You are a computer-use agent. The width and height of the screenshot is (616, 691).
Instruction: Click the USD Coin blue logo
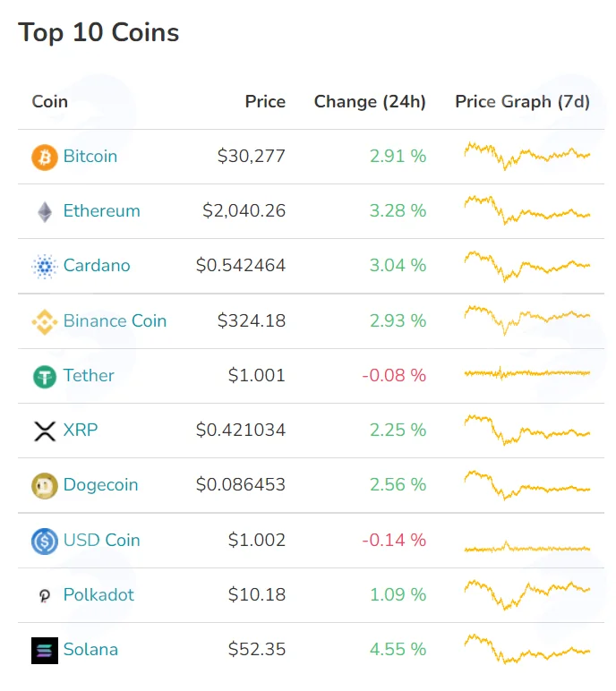point(45,541)
